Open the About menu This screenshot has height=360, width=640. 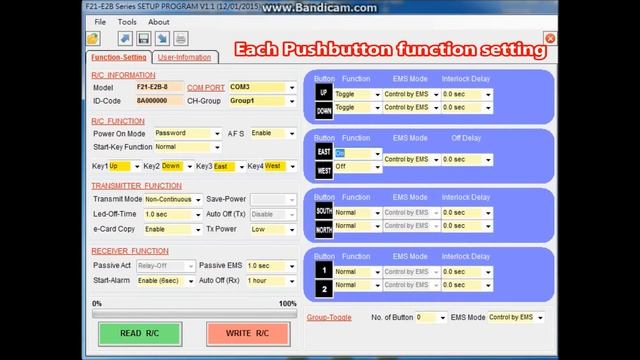158,22
